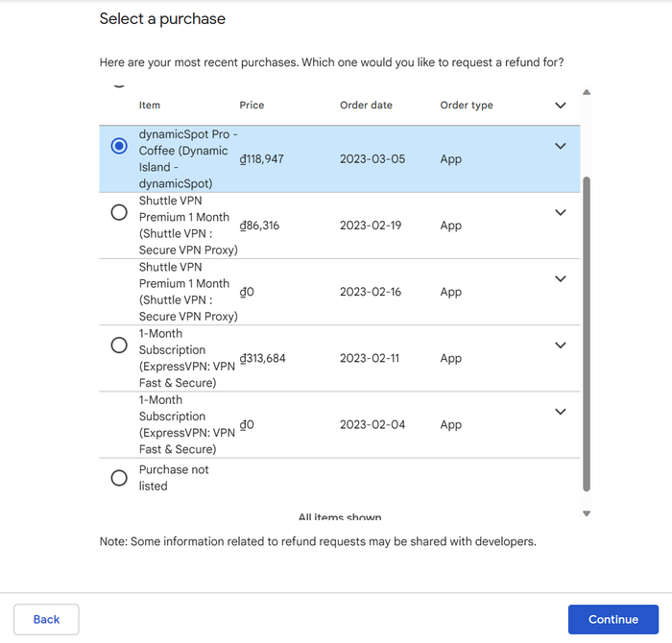Screen dimensions: 672x643
Task: Click the scrollbar up arrow
Action: [587, 92]
